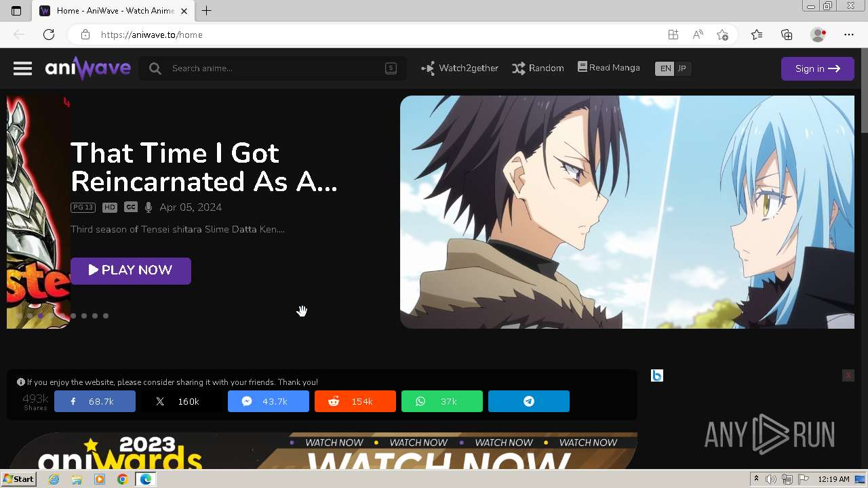The image size is (868, 488).
Task: Select the last carousel dot
Action: tap(106, 316)
